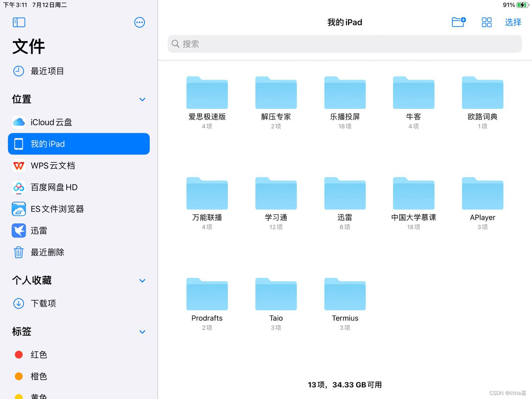Open 迅雷 location in sidebar
Screen dimensions: 532x399
pos(79,231)
